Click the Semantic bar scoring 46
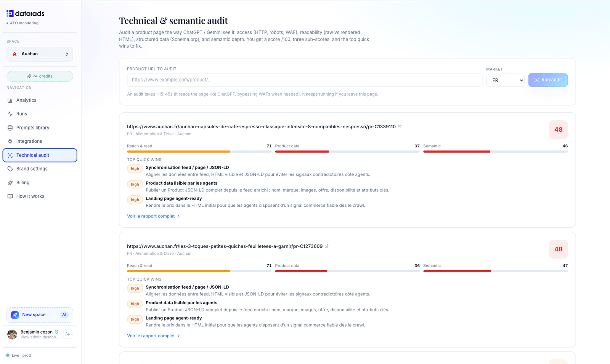610x364 pixels. click(495, 152)
